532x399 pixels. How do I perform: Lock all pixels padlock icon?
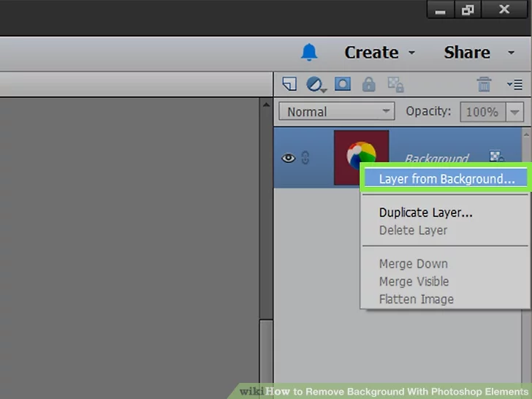(369, 84)
